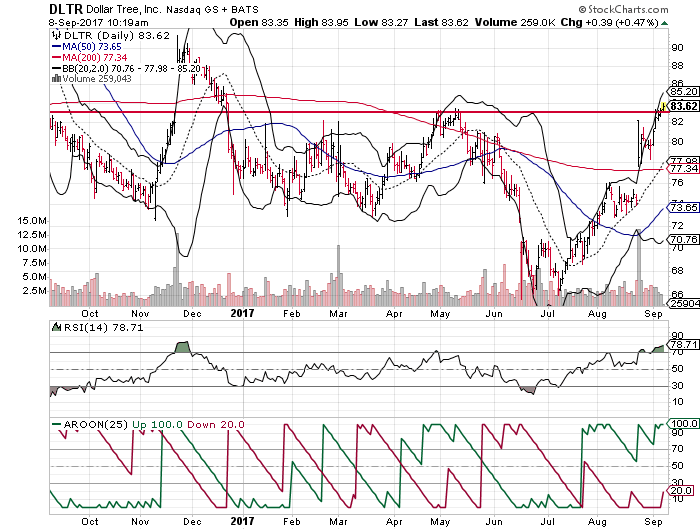Click the Jun label on price chart axis
700x530 pixels.
coord(494,314)
